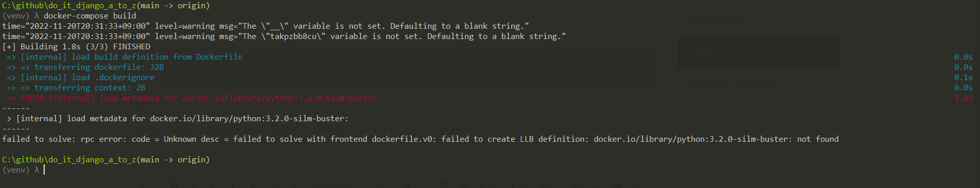Click the faint Q&A menu item behind the terminal
This screenshot has height=188, width=980.
tap(702, 54)
